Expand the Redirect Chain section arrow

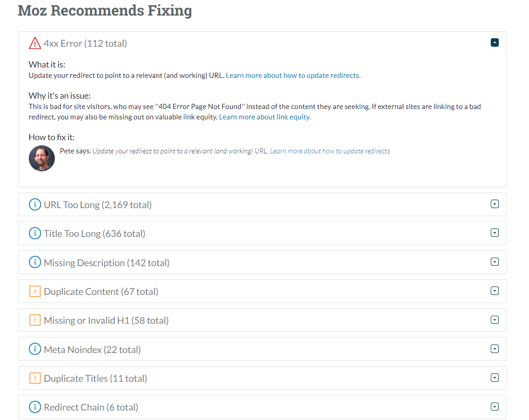(x=495, y=407)
